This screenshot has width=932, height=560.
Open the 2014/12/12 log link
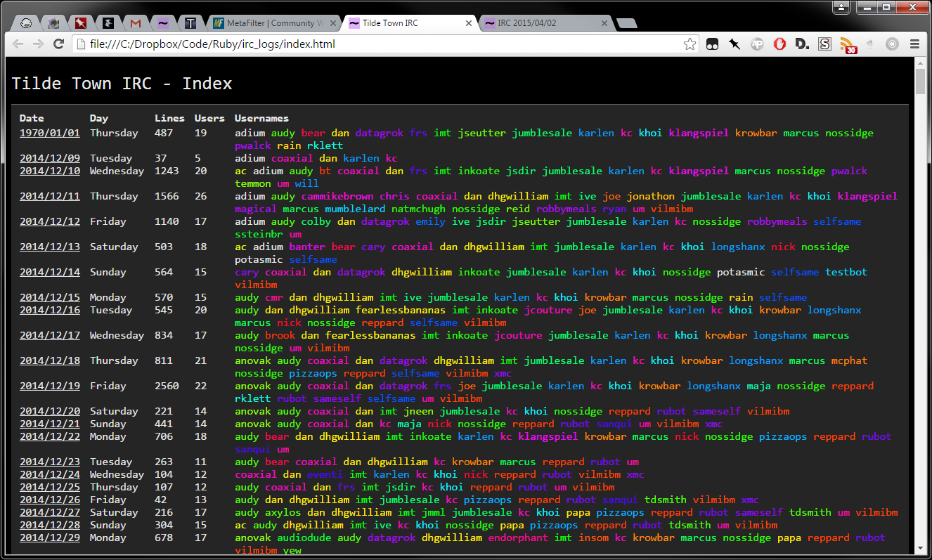tap(50, 221)
